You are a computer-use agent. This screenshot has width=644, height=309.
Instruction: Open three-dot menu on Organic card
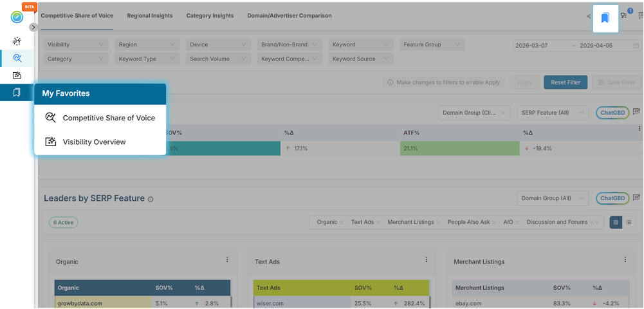pyautogui.click(x=227, y=260)
